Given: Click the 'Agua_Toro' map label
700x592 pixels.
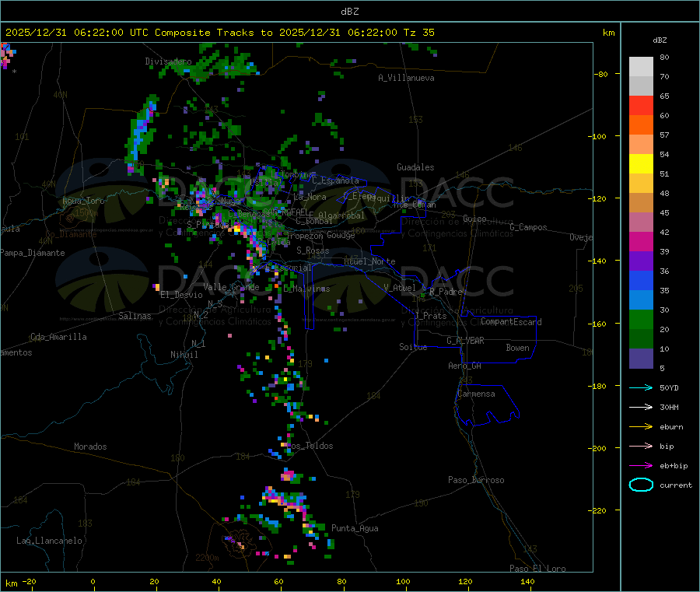Looking at the screenshot, I should click(83, 201).
